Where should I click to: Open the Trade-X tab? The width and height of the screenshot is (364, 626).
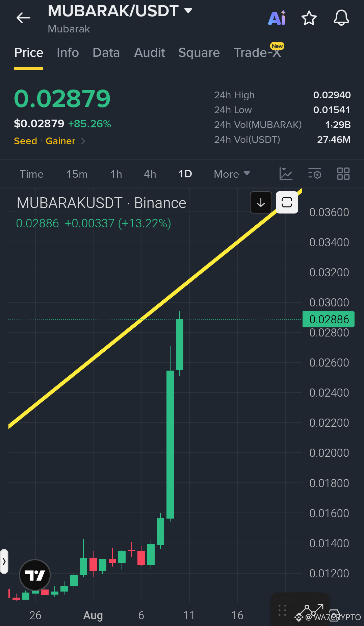(x=258, y=53)
